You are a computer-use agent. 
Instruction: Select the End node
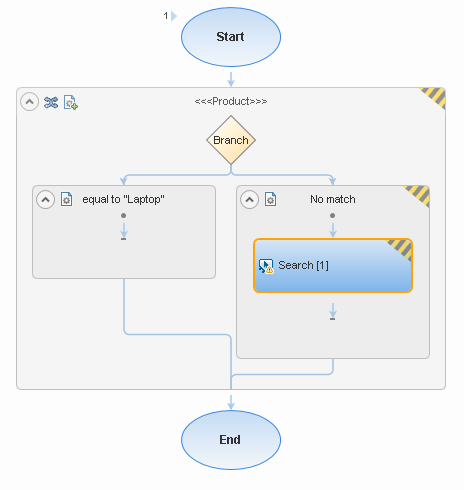(x=231, y=440)
